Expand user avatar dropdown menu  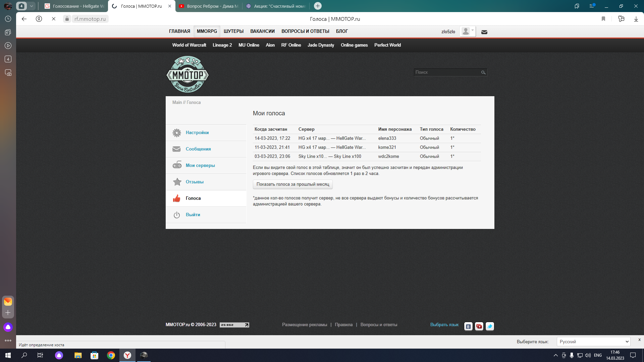(x=468, y=32)
